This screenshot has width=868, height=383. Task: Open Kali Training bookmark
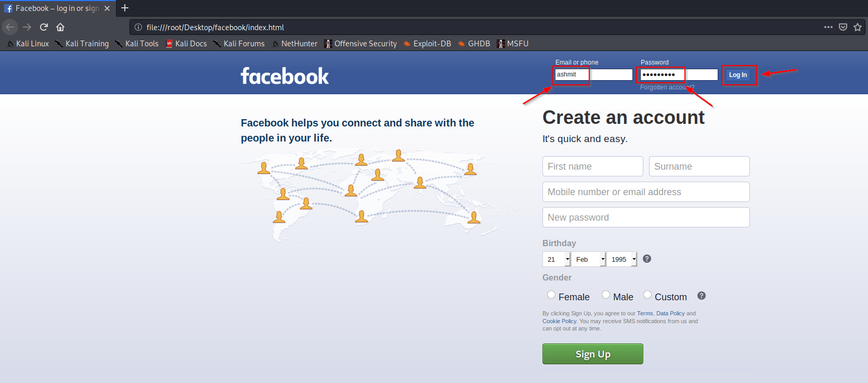pos(82,44)
